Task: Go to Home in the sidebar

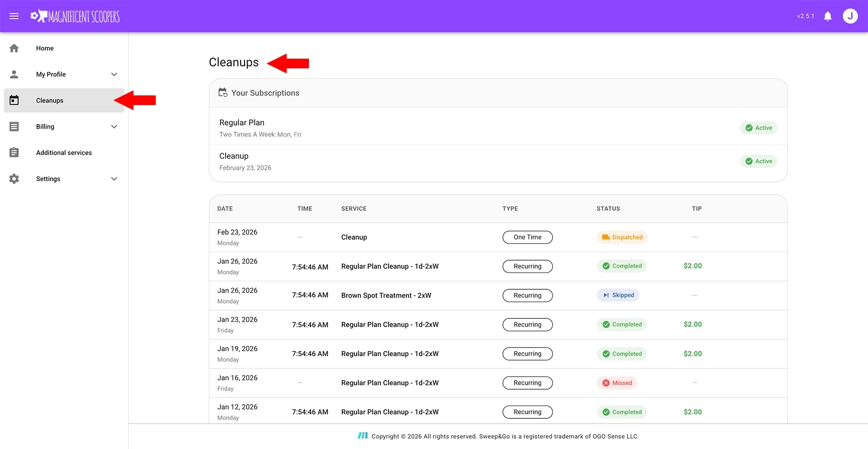Action: (45, 48)
